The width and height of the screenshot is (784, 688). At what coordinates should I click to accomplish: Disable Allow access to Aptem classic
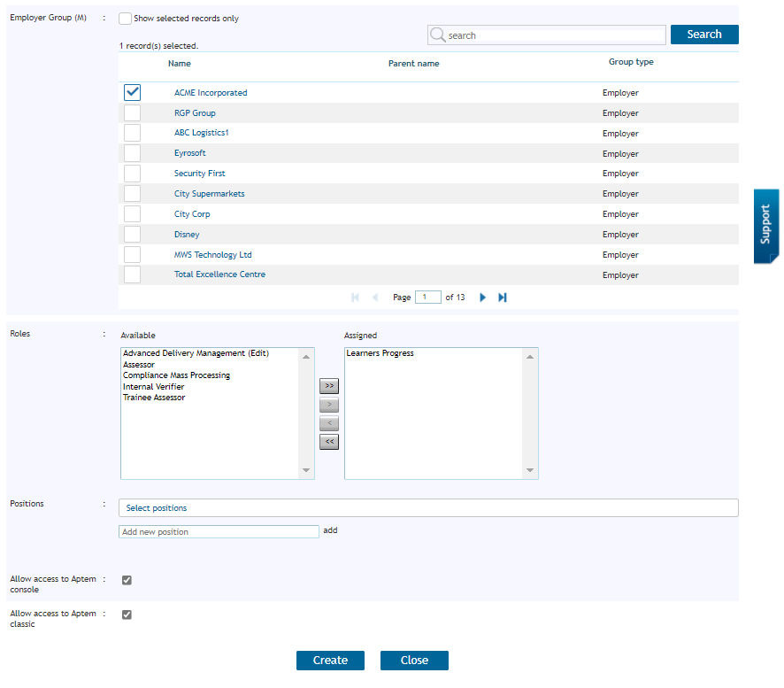[x=127, y=614]
